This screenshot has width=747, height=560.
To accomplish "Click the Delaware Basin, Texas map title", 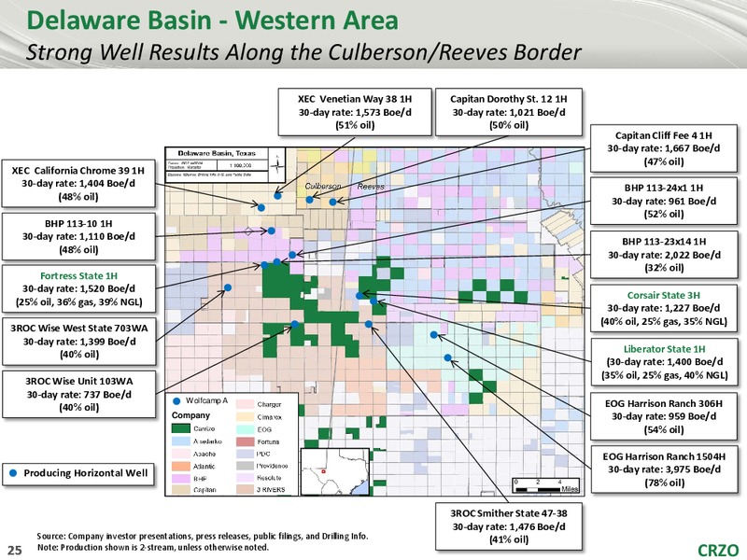I will coord(217,153).
